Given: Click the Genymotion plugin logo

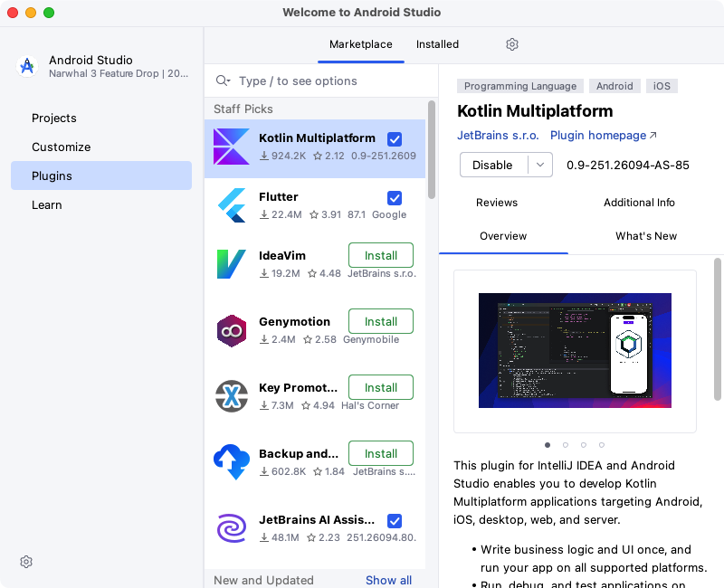Looking at the screenshot, I should point(232,330).
